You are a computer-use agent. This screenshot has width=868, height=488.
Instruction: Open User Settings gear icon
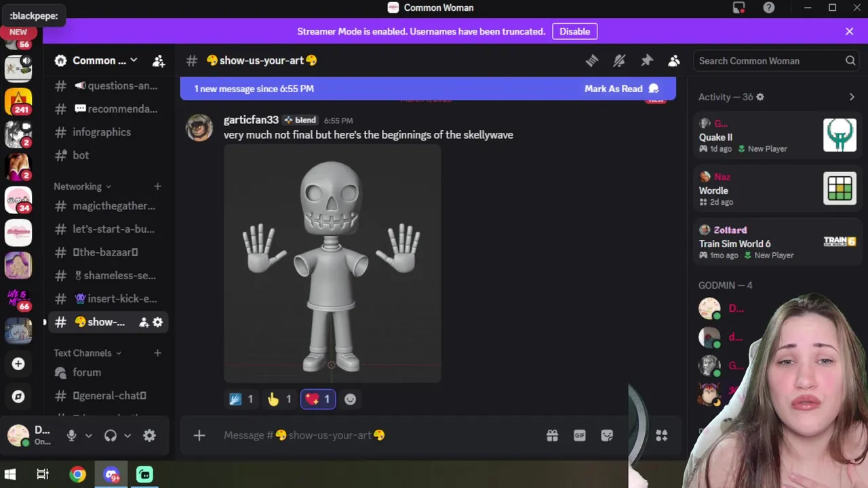[150, 435]
